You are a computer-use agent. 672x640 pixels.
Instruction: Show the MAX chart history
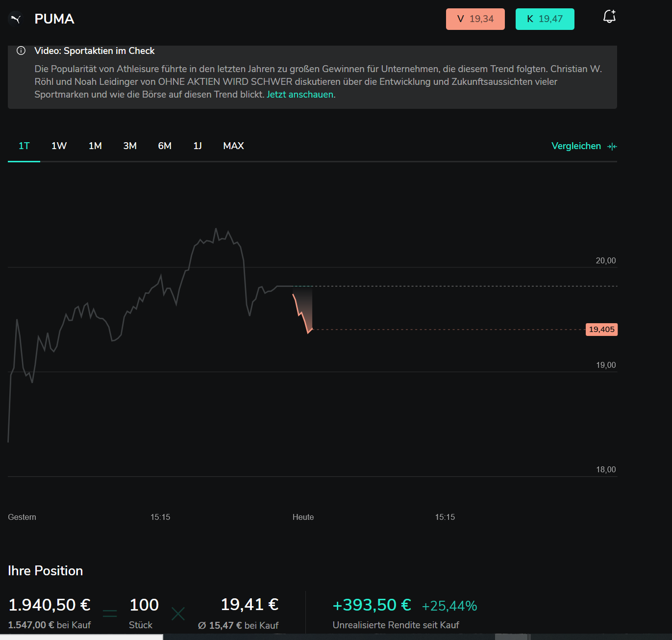(x=233, y=146)
